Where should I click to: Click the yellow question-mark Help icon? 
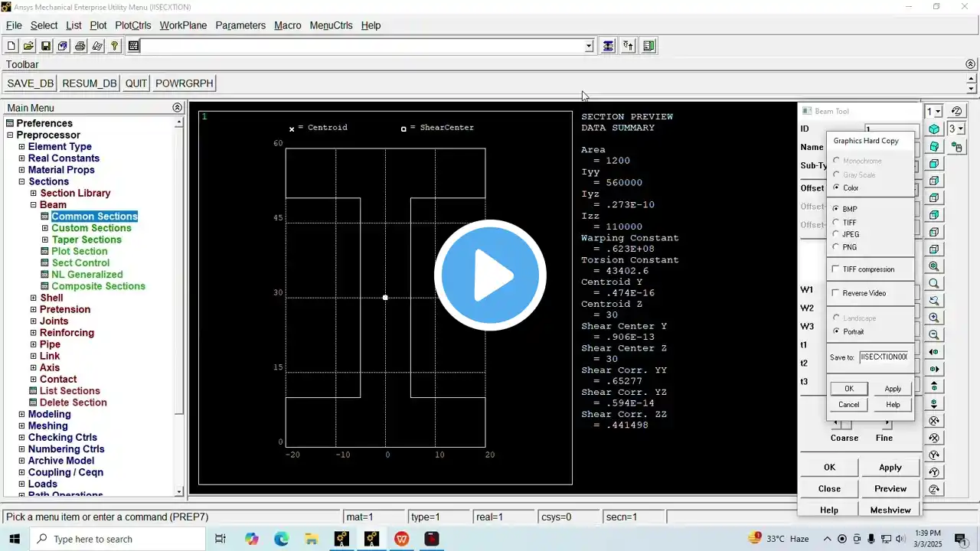pyautogui.click(x=114, y=46)
